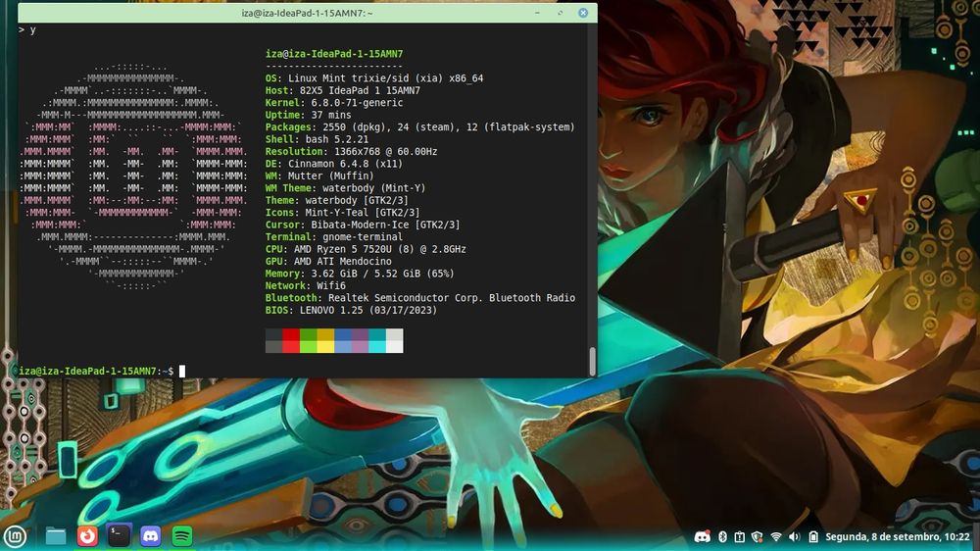This screenshot has width=980, height=551.
Task: Switch to the Terminal panel launcher
Action: 119,536
